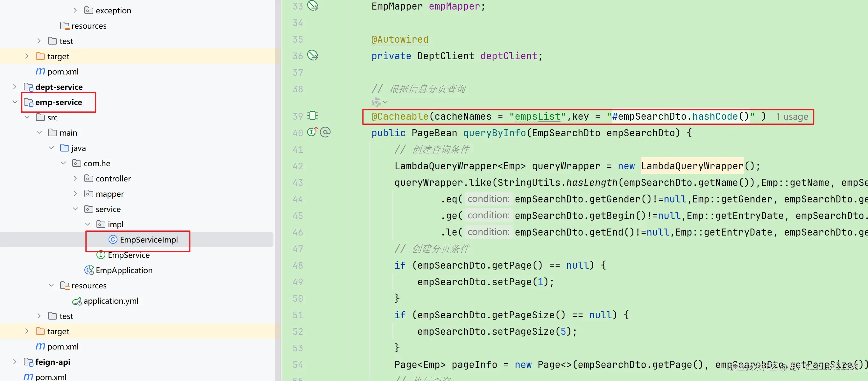
Task: Select the mapper package
Action: (109, 194)
